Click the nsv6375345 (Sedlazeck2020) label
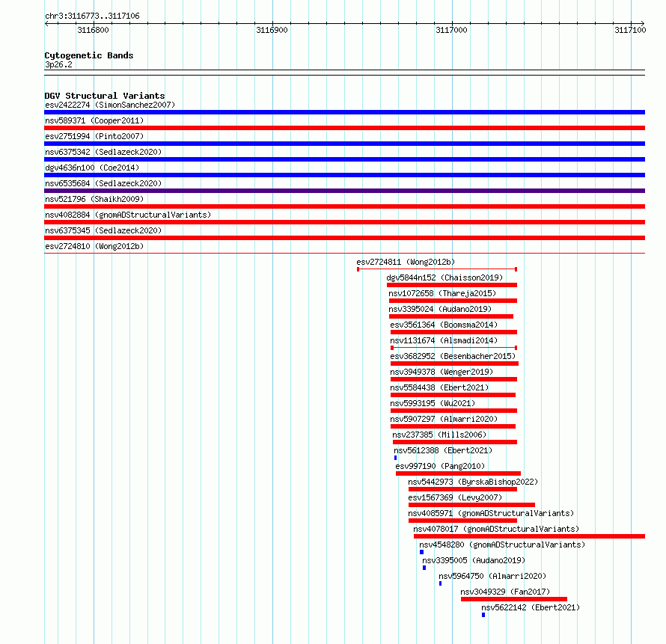This screenshot has height=644, width=666. [x=103, y=230]
